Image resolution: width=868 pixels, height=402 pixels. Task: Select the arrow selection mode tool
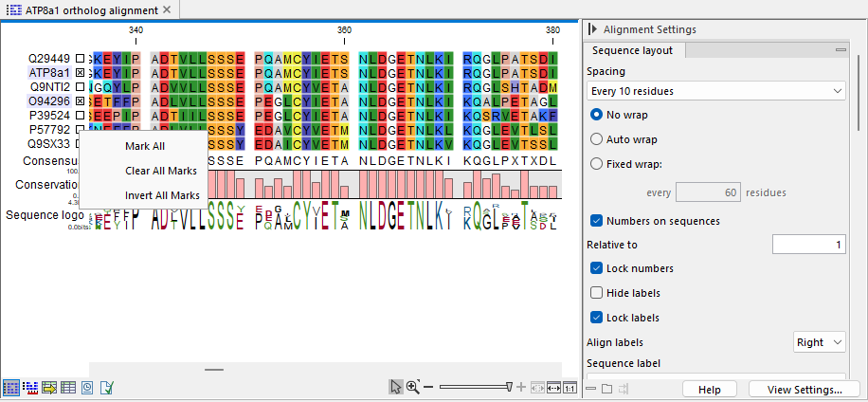396,387
